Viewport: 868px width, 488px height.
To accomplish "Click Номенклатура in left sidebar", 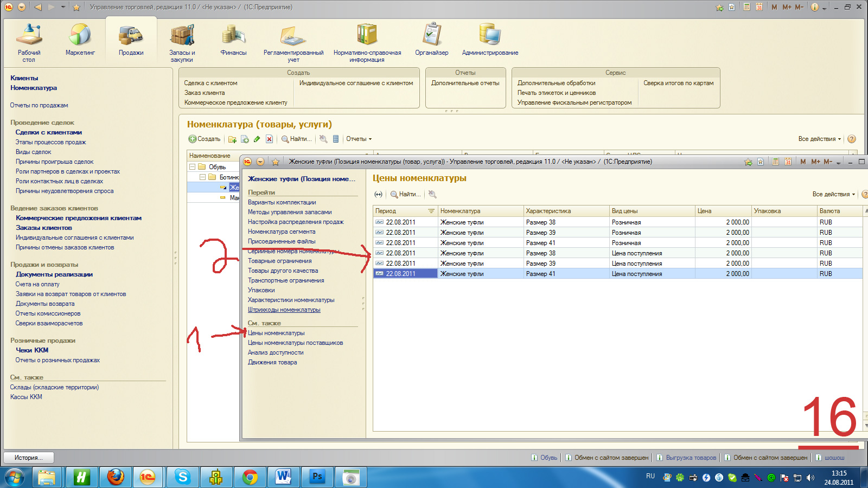I will point(34,88).
